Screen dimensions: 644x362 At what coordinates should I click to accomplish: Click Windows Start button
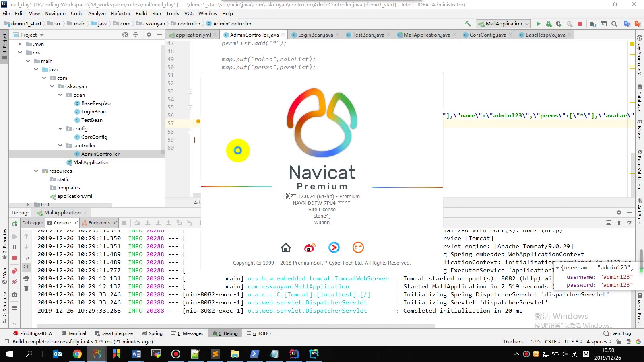(x=10, y=354)
